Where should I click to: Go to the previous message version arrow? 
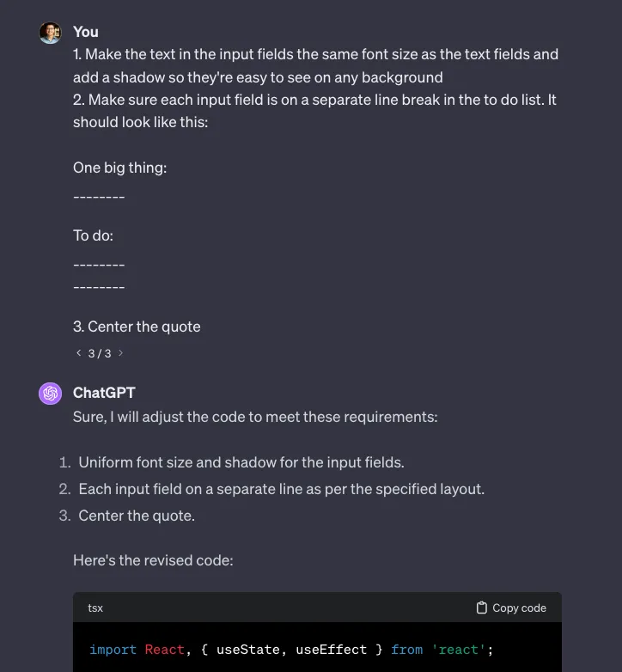coord(79,353)
